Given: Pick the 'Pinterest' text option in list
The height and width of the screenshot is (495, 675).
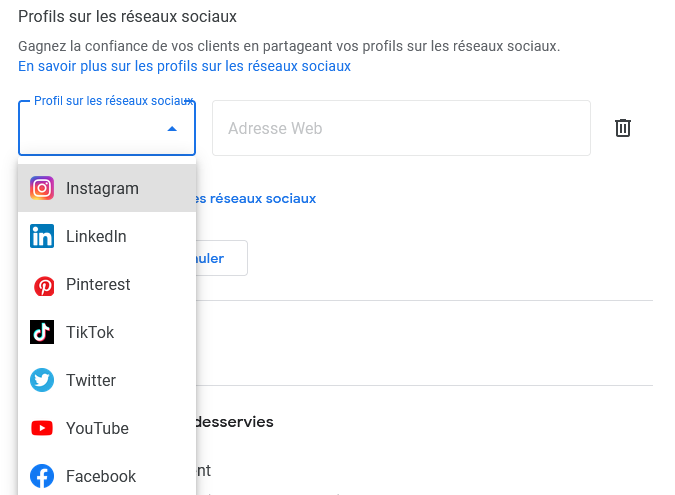Looking at the screenshot, I should point(98,284).
